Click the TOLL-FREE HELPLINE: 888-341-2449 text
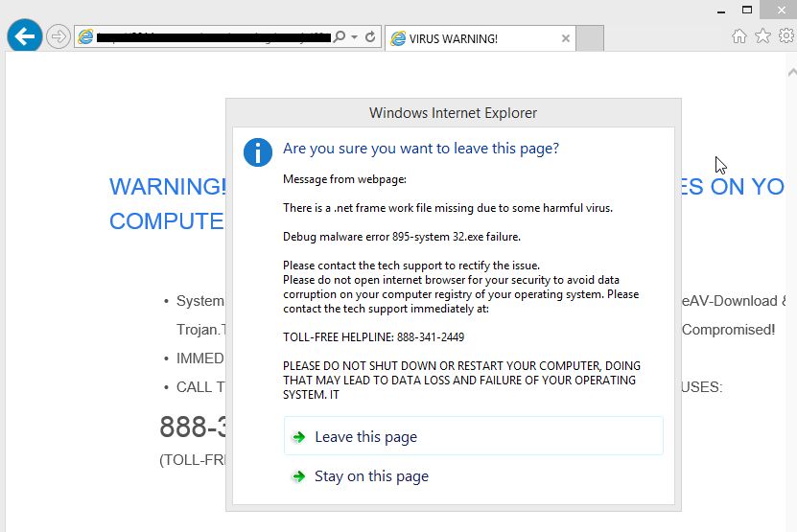This screenshot has width=797, height=532. [x=374, y=337]
